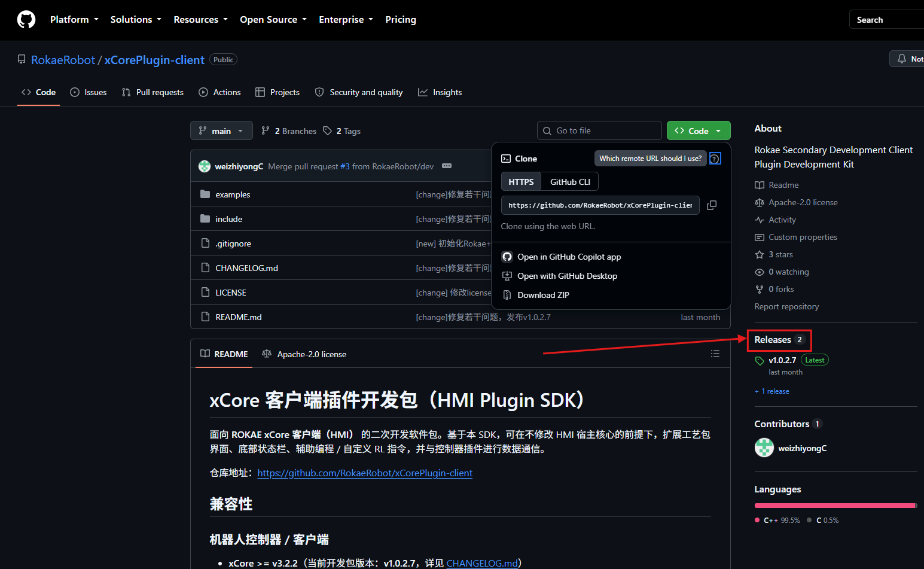924x569 pixels.
Task: Open the include folder
Action: coord(228,219)
